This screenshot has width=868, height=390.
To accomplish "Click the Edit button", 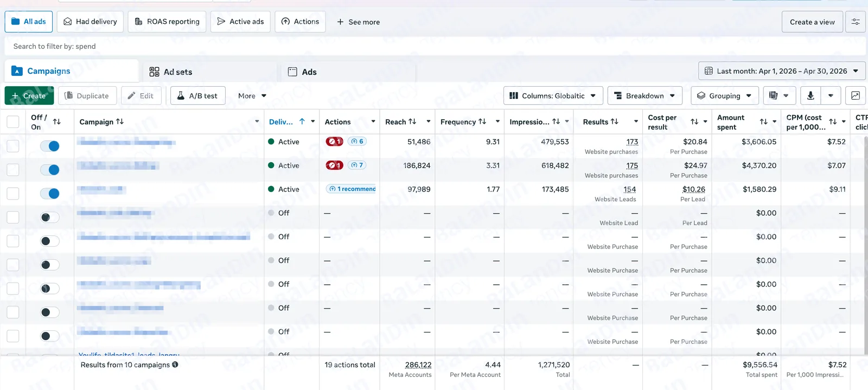I will tap(141, 96).
